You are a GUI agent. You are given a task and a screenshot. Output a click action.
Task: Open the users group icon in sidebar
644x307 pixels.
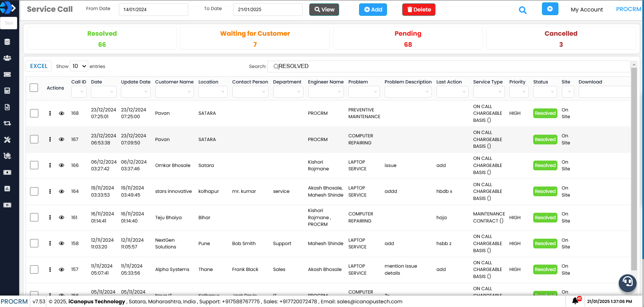[7, 58]
